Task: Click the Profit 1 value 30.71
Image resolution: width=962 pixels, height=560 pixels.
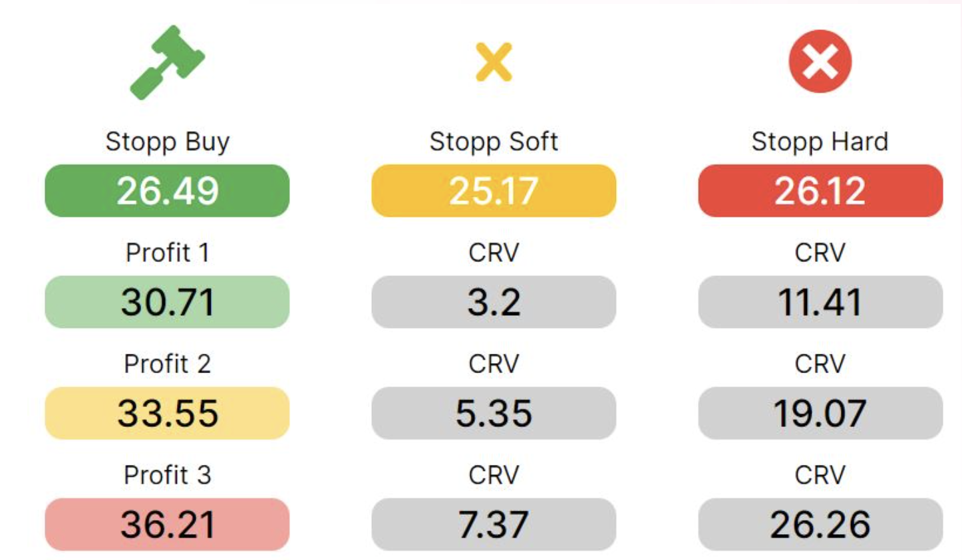Action: pyautogui.click(x=167, y=302)
